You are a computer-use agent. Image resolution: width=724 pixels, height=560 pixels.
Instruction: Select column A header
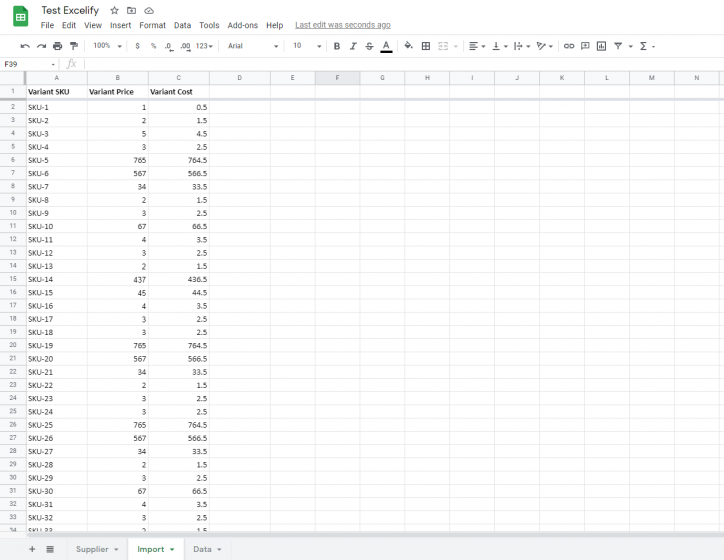(x=56, y=78)
